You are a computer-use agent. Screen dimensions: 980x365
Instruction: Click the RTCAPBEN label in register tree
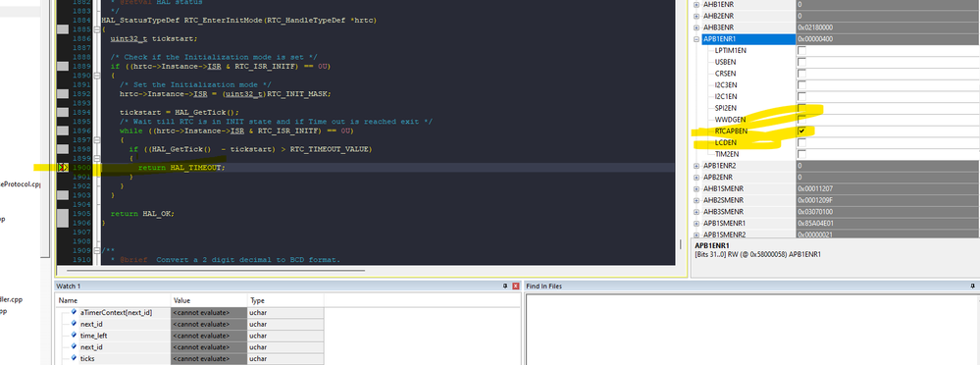[731, 131]
